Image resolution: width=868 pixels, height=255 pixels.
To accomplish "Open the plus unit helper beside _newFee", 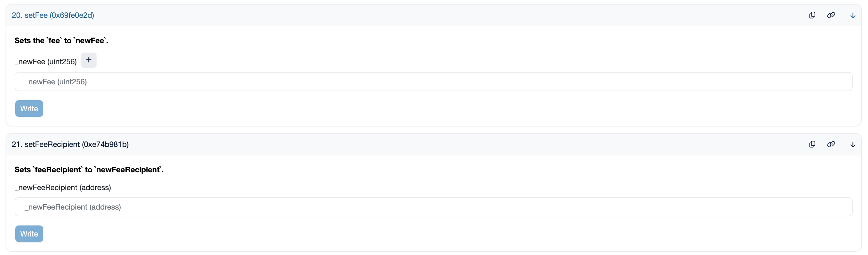I will (89, 60).
